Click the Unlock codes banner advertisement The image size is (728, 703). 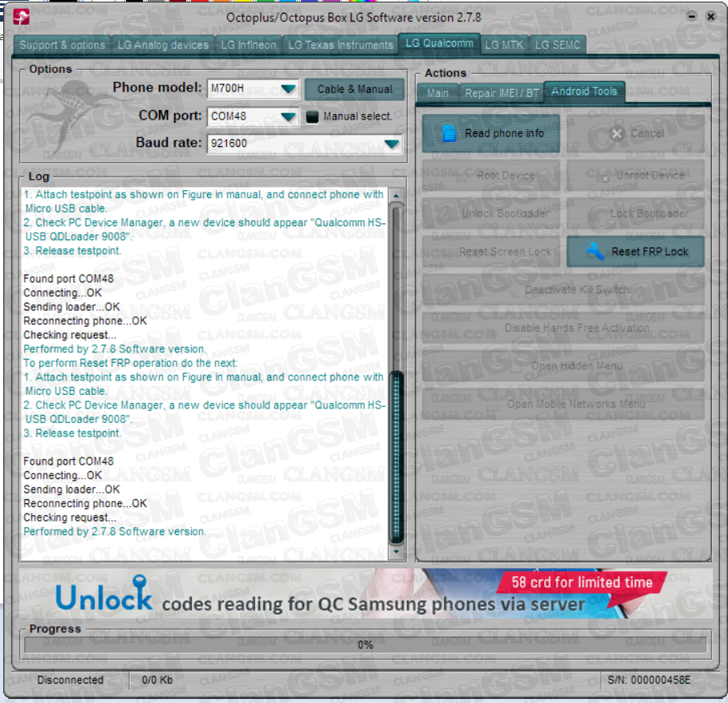(x=365, y=593)
